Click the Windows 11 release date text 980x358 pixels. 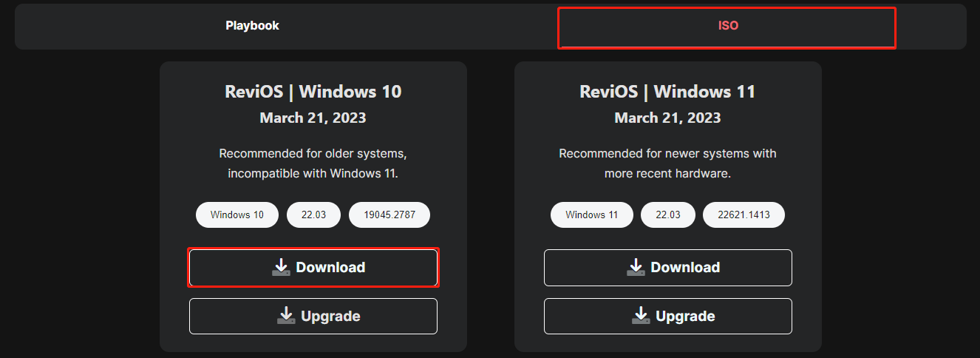pyautogui.click(x=667, y=118)
